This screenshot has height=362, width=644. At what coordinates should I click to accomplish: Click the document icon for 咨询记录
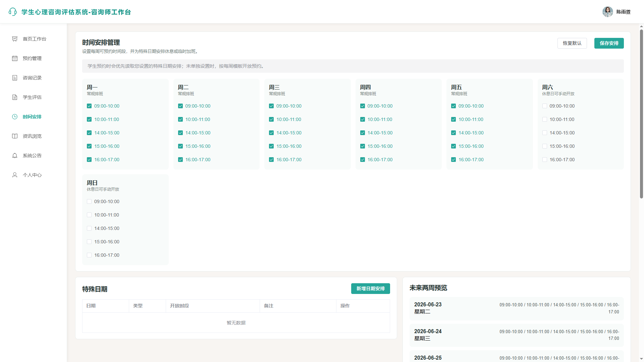(15, 78)
